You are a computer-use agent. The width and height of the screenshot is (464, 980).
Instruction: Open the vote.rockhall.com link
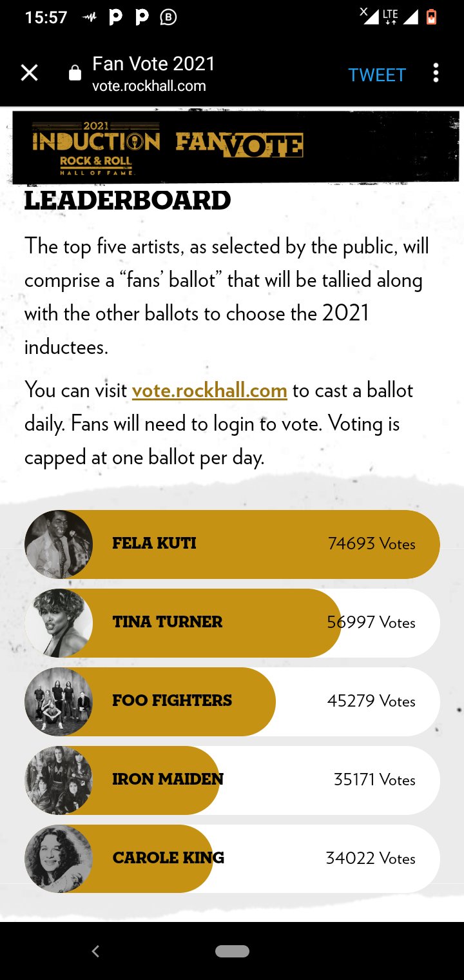(x=209, y=391)
